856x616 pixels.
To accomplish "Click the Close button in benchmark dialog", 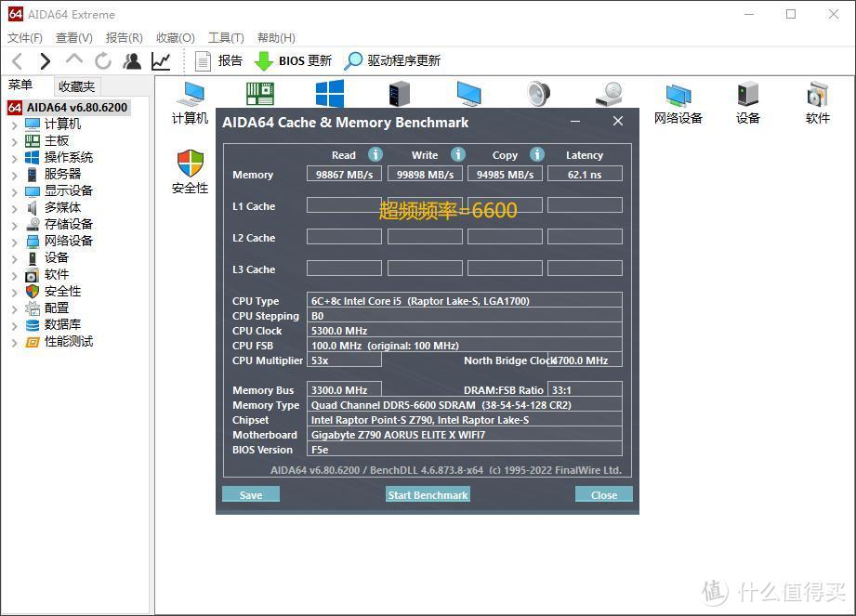I will click(604, 494).
